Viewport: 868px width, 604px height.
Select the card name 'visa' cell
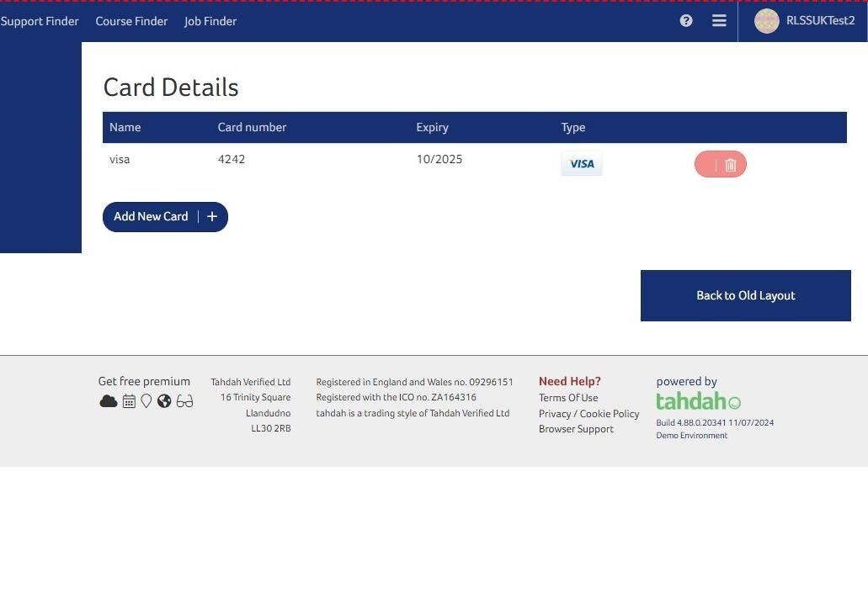[120, 159]
